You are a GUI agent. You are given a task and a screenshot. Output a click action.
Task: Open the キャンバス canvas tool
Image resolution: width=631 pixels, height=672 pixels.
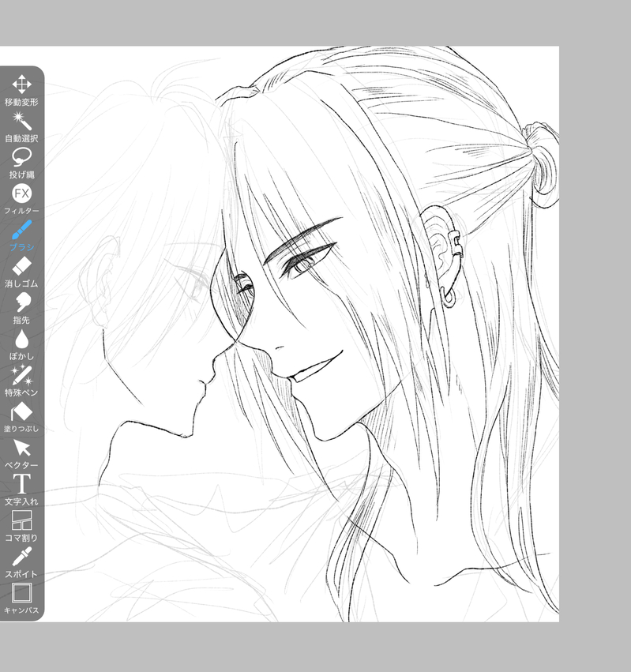point(21,599)
